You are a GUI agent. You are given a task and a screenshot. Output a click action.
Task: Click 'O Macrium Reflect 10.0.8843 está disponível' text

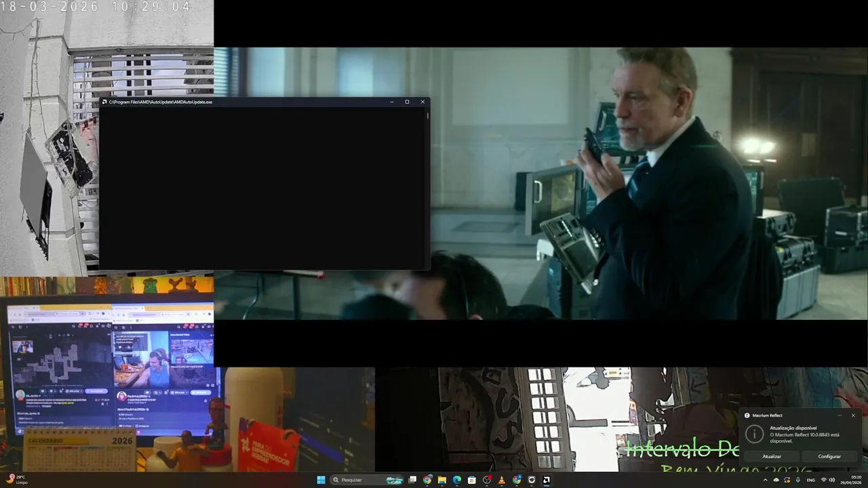click(x=804, y=437)
